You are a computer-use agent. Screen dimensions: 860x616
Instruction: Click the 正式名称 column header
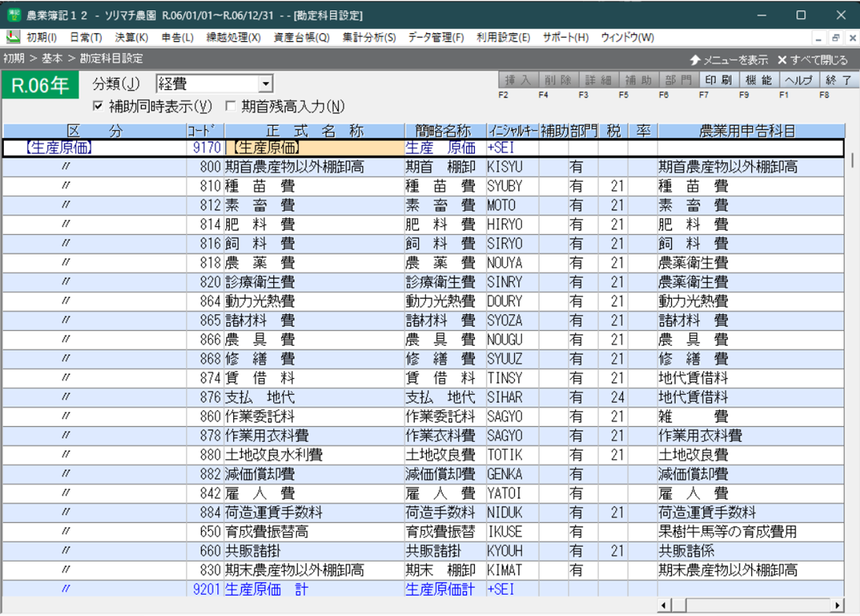click(x=315, y=131)
